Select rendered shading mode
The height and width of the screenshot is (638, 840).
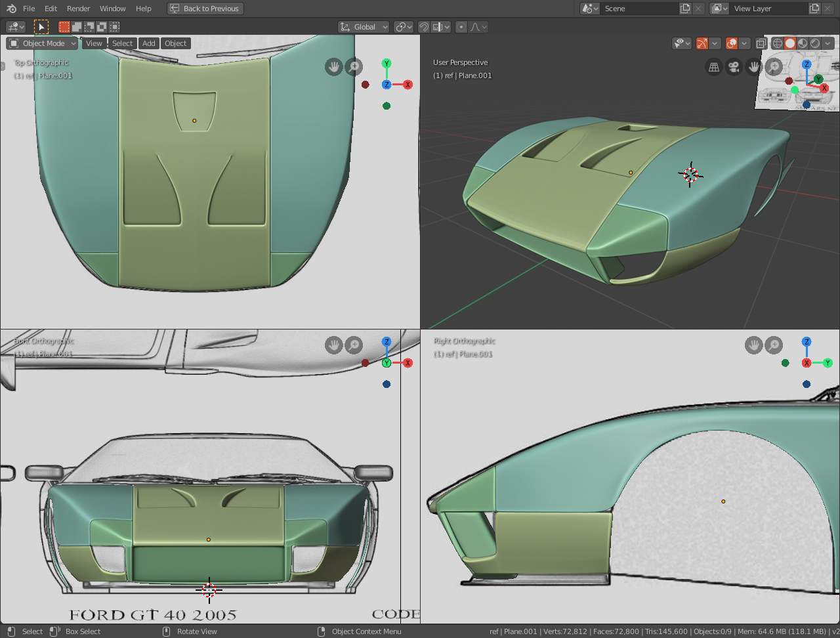coord(815,43)
